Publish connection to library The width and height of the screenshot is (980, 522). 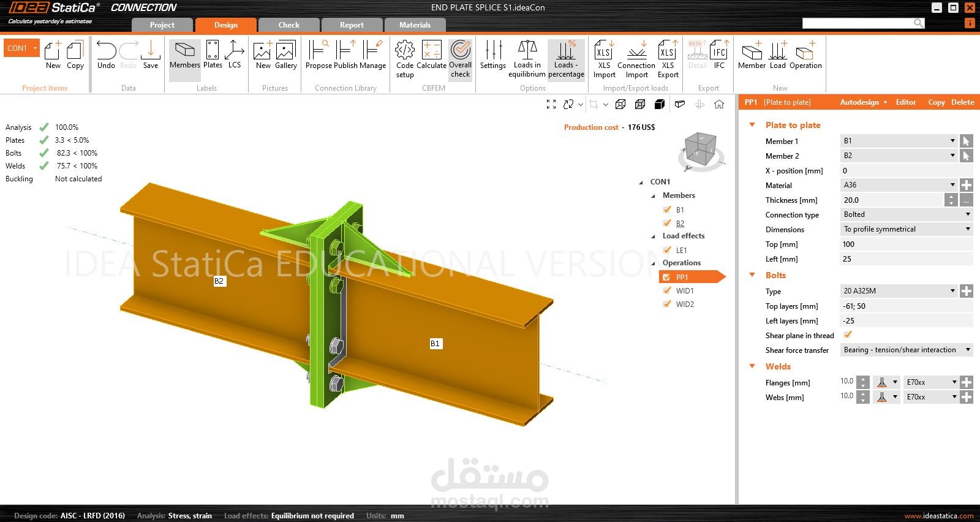[x=345, y=55]
